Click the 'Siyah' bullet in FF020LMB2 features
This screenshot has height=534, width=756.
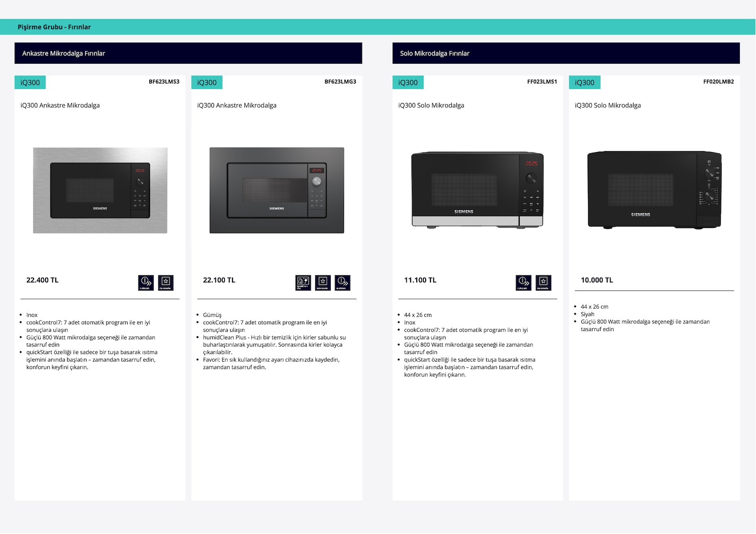click(588, 314)
